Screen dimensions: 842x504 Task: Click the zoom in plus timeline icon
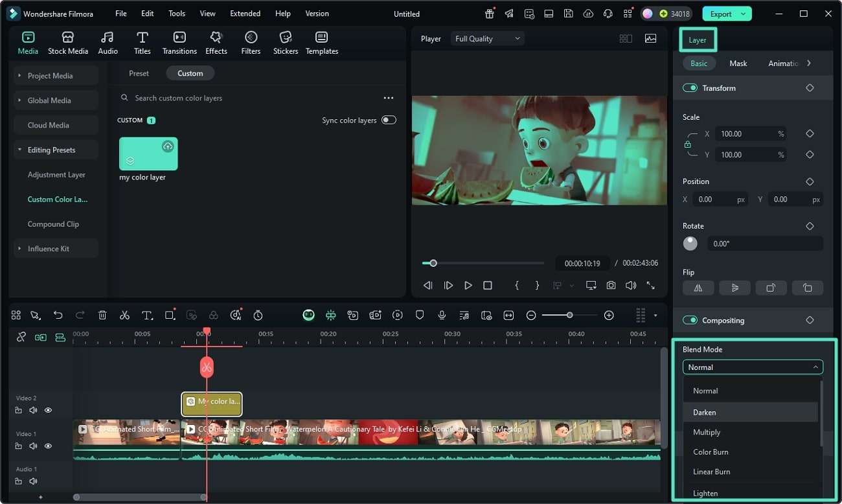point(609,315)
